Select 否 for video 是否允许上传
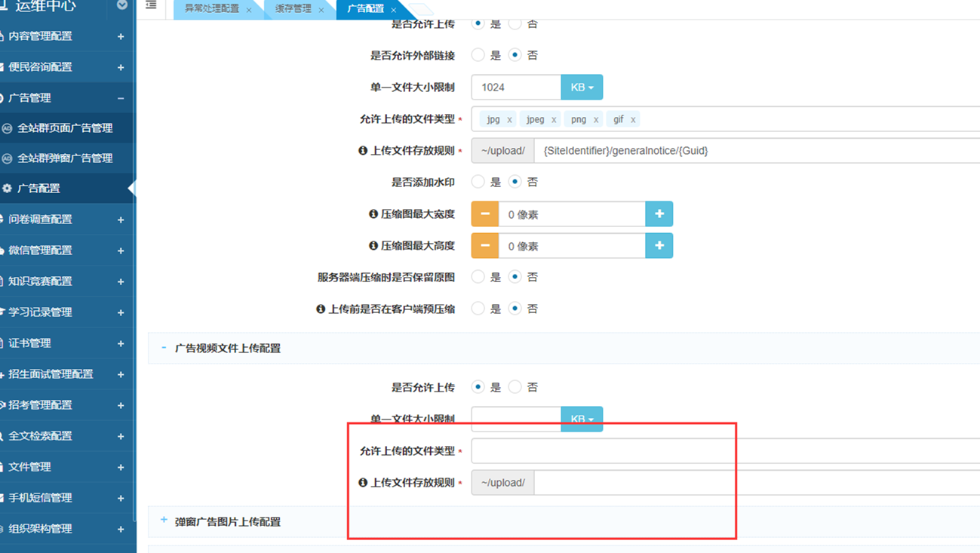 pyautogui.click(x=515, y=387)
